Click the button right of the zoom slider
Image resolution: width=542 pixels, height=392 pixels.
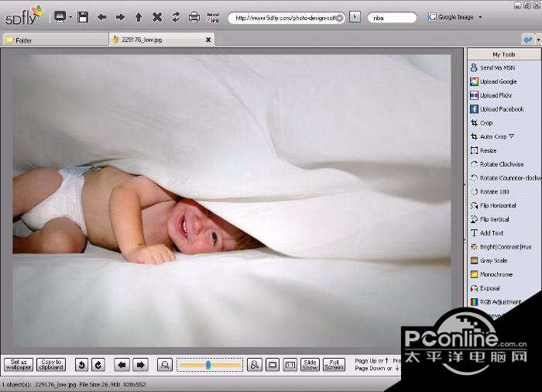coord(255,365)
